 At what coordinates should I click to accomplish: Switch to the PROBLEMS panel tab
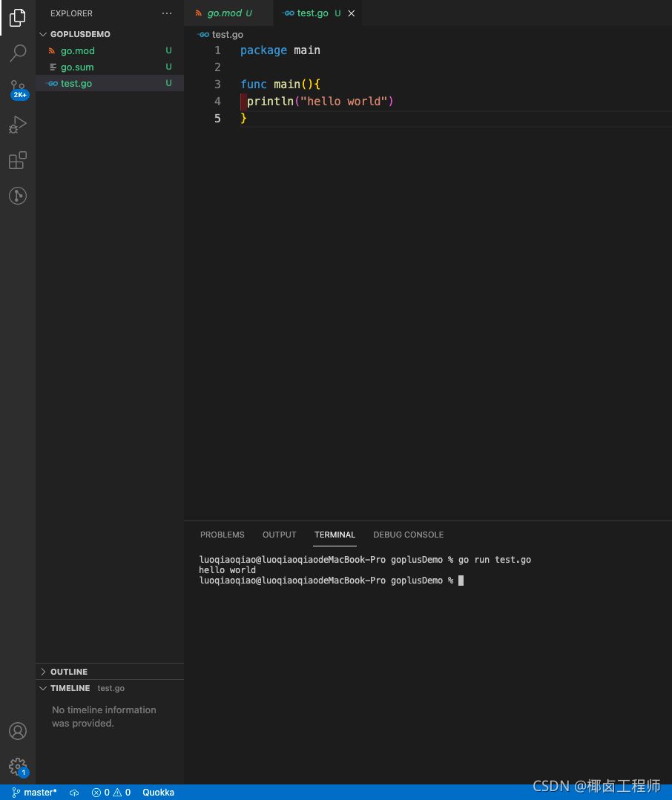pos(222,535)
